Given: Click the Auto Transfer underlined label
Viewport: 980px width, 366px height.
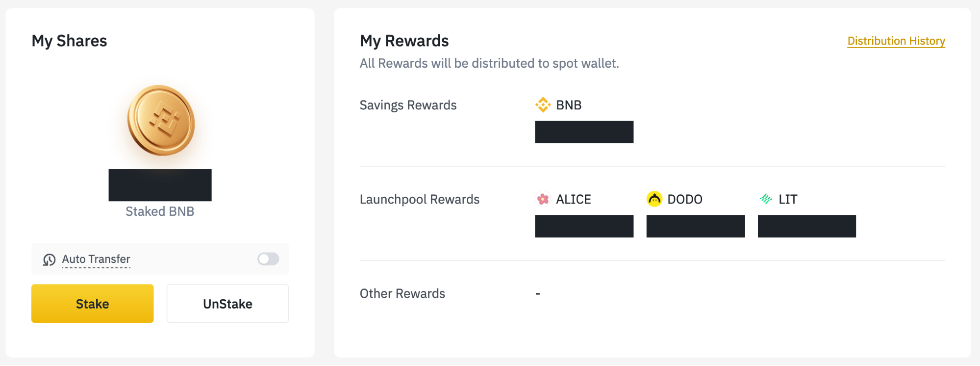Looking at the screenshot, I should [x=96, y=259].
